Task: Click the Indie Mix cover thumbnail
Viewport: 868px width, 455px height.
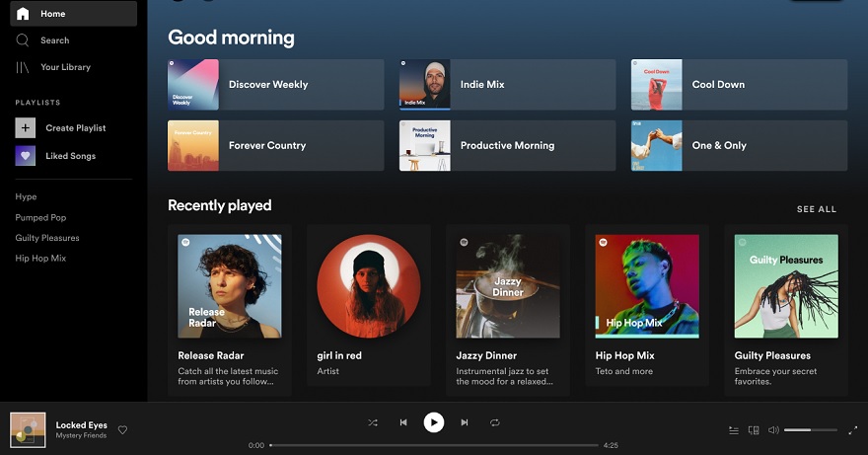Action: pyautogui.click(x=424, y=84)
